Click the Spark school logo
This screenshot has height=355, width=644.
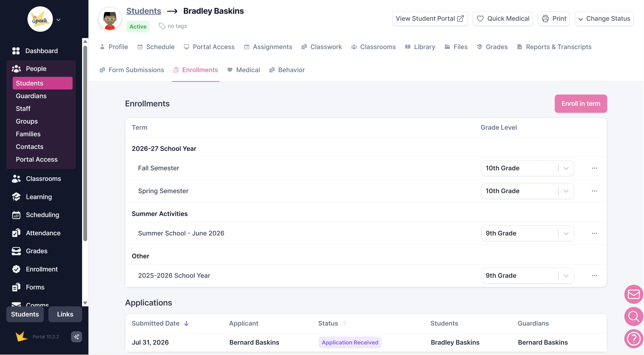(x=40, y=19)
